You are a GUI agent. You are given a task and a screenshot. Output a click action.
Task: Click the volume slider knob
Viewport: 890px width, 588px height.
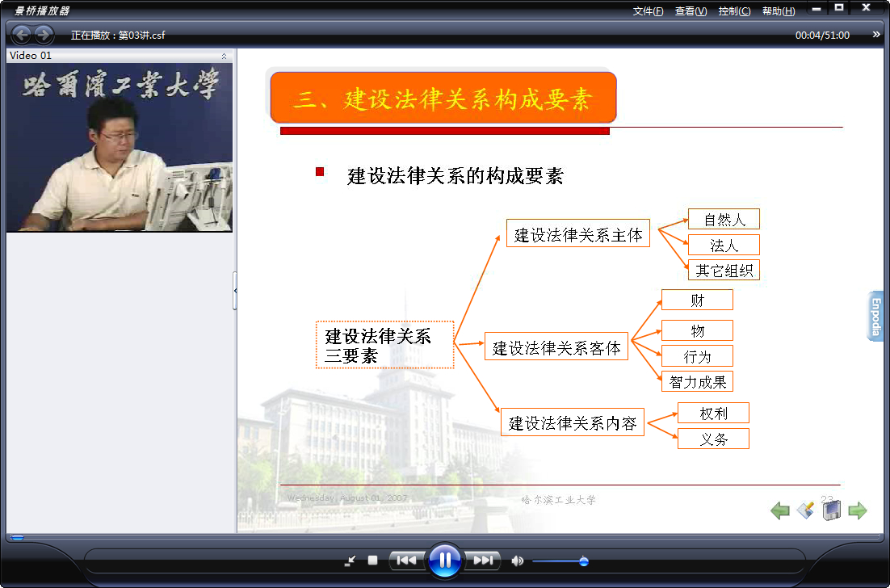(583, 561)
